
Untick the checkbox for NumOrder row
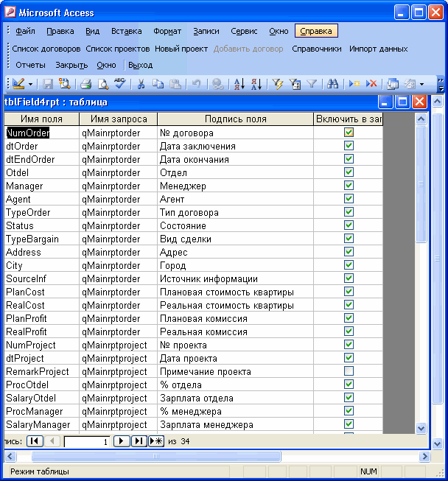349,132
